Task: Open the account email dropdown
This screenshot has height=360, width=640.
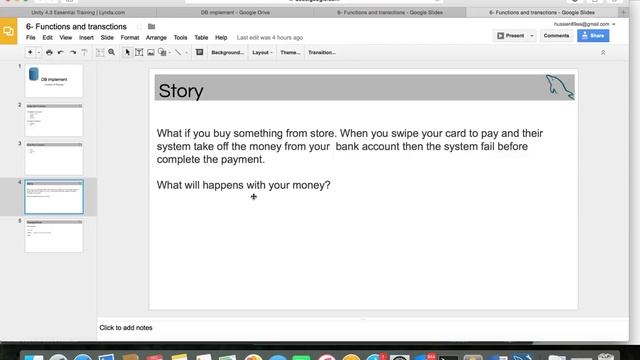Action: click(x=584, y=24)
